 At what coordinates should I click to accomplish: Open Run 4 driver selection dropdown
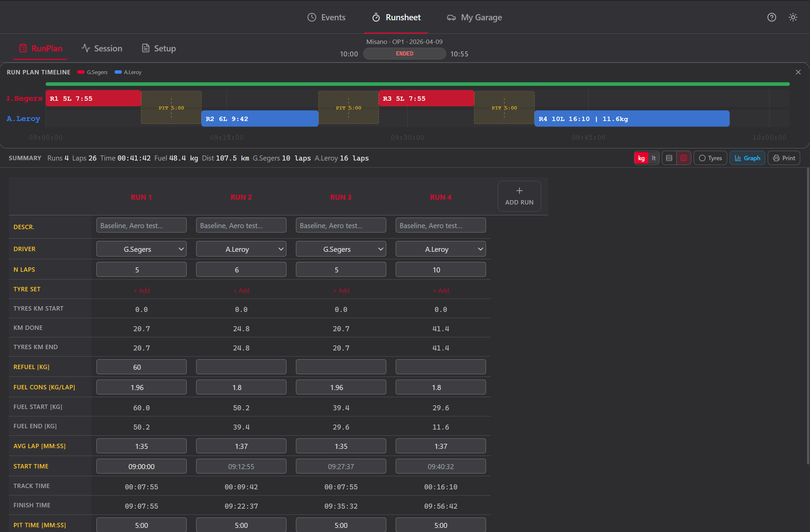[440, 249]
